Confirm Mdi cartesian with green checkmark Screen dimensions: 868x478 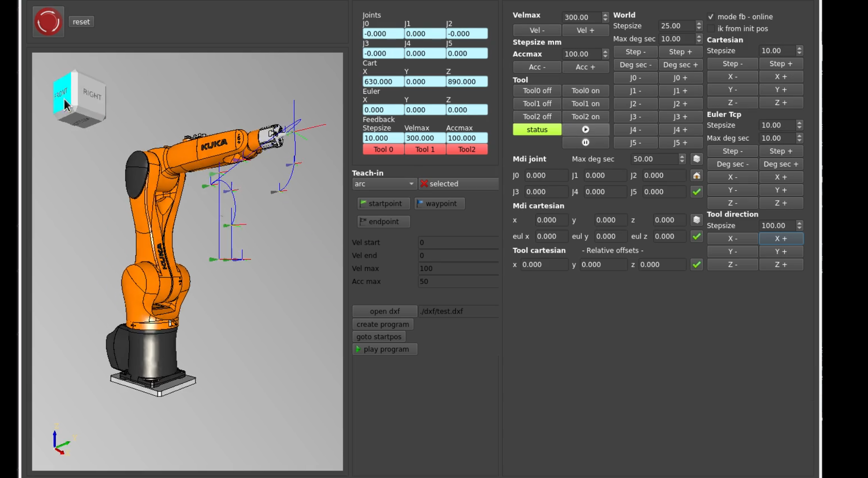[x=697, y=236]
